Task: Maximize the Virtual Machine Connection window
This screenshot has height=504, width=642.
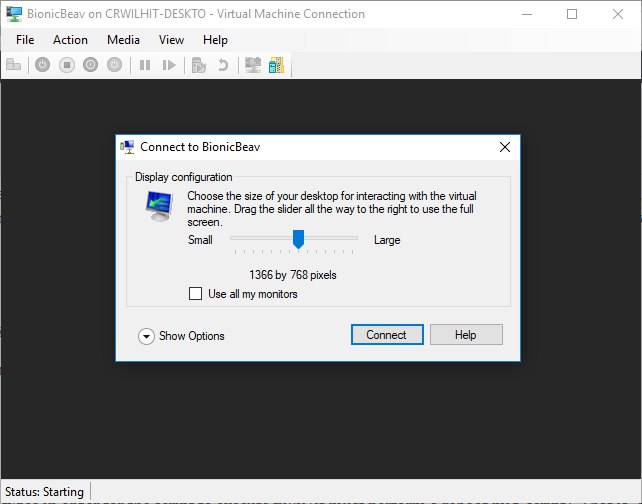Action: tap(572, 14)
